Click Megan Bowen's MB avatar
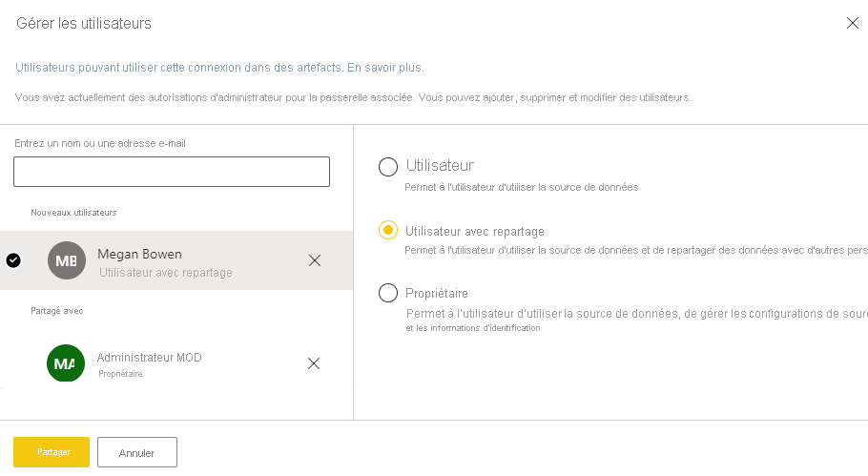Screen dimensions: 868x476 pyautogui.click(x=66, y=260)
